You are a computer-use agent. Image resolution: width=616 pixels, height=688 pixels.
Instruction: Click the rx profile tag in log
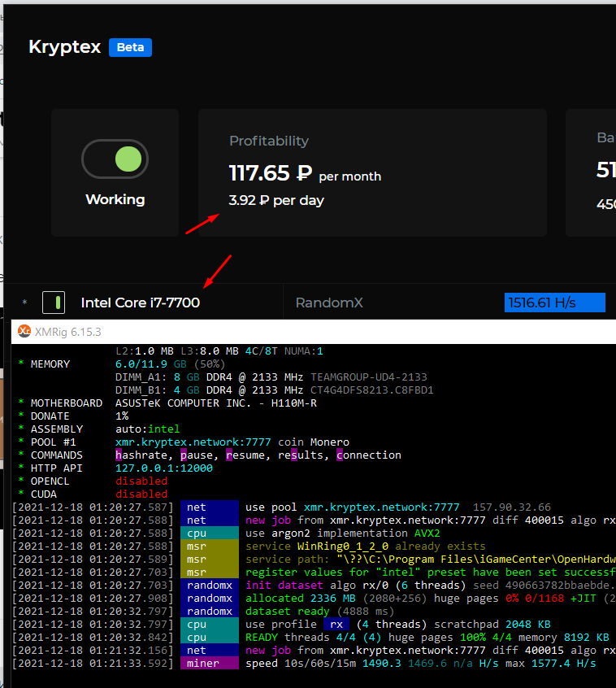click(x=336, y=624)
